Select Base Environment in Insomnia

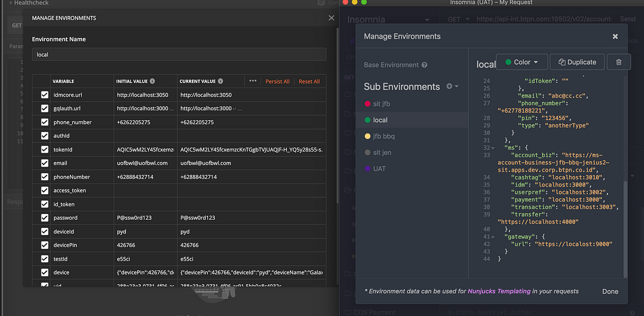391,65
